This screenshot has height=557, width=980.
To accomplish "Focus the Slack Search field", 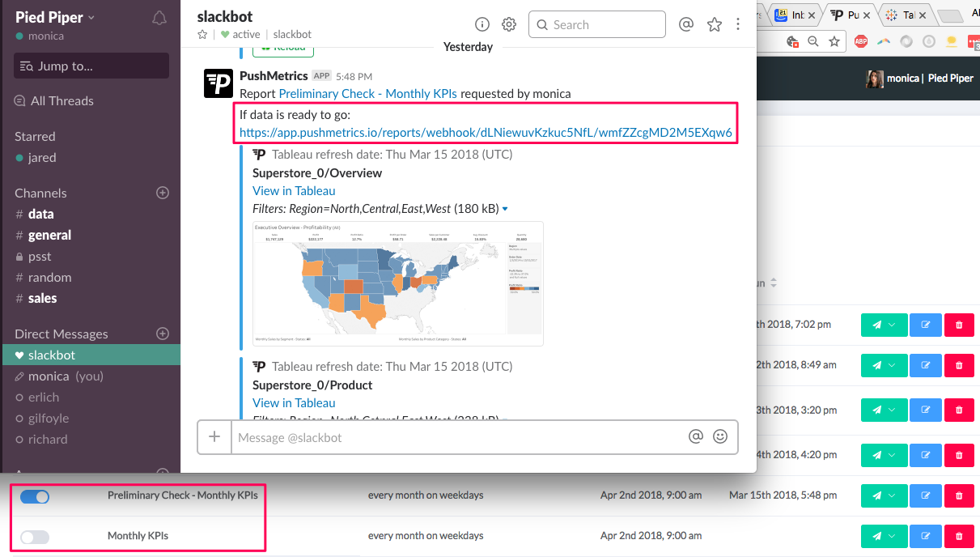I will (597, 24).
